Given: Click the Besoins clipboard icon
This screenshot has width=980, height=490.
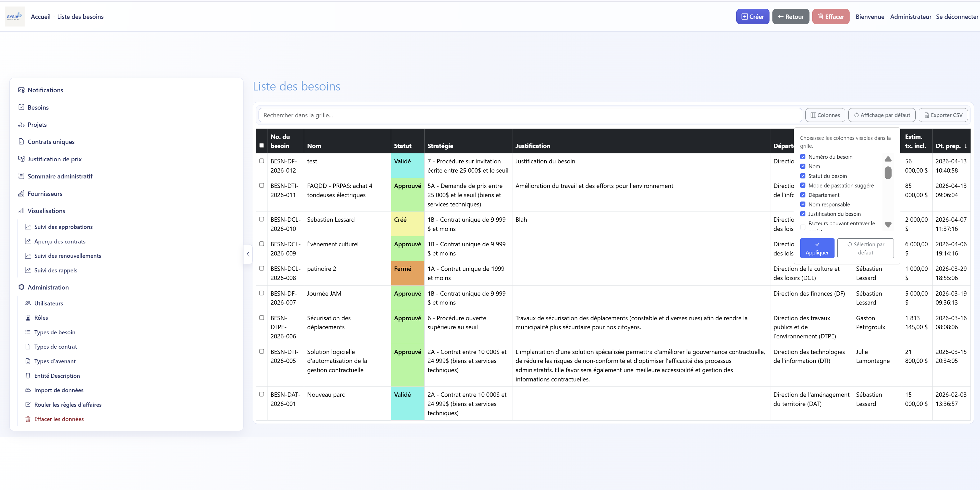Looking at the screenshot, I should [x=21, y=107].
